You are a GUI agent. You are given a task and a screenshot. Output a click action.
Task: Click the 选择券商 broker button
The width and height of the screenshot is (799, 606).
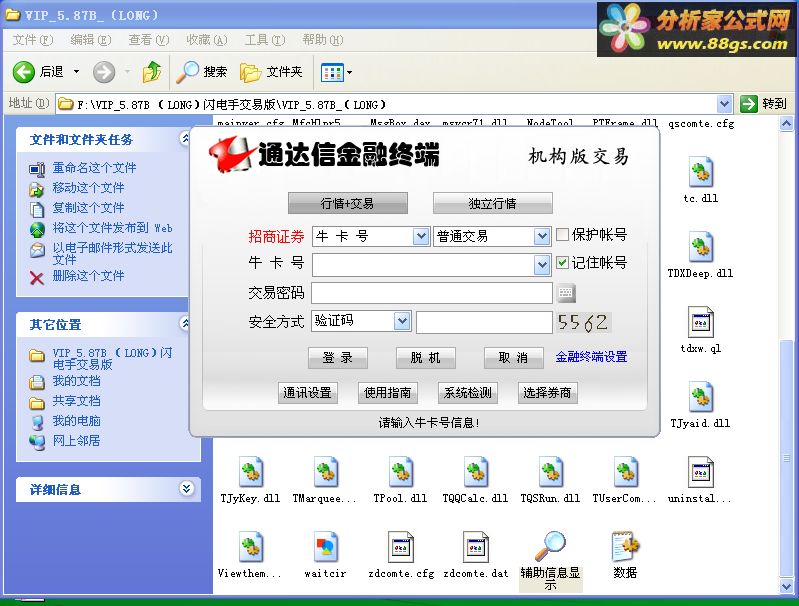(x=547, y=393)
